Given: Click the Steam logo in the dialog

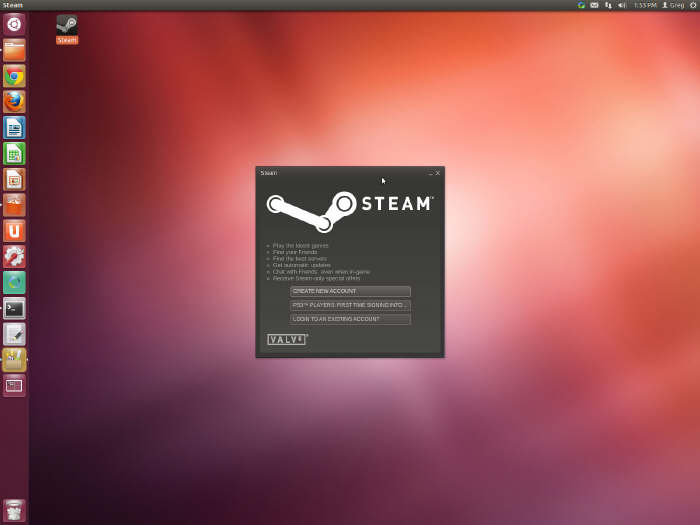Looking at the screenshot, I should tap(350, 212).
